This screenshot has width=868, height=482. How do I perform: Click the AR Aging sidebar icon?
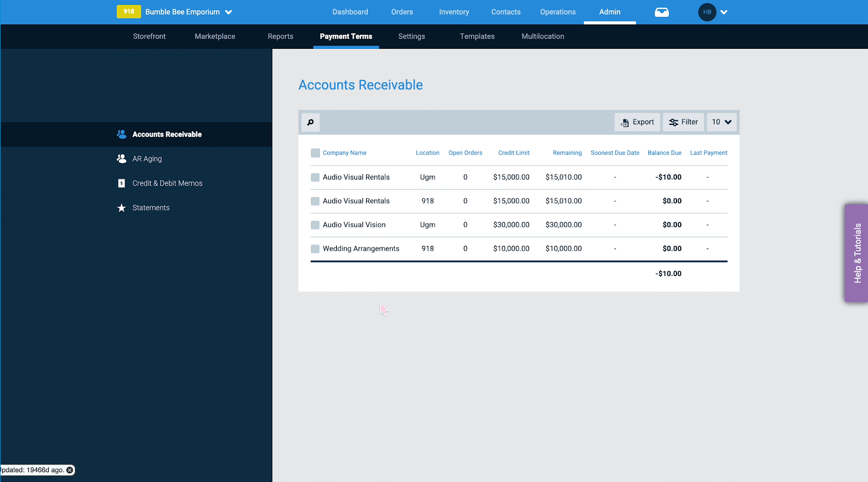pyautogui.click(x=122, y=158)
